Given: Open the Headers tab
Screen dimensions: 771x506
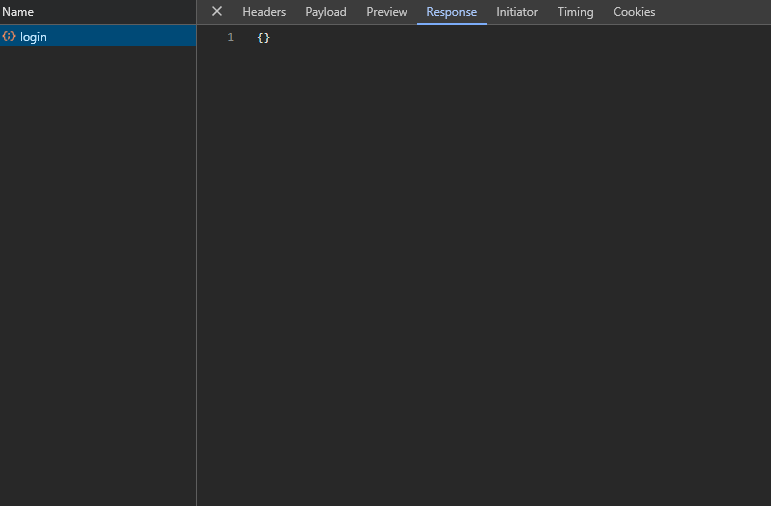Looking at the screenshot, I should [264, 12].
